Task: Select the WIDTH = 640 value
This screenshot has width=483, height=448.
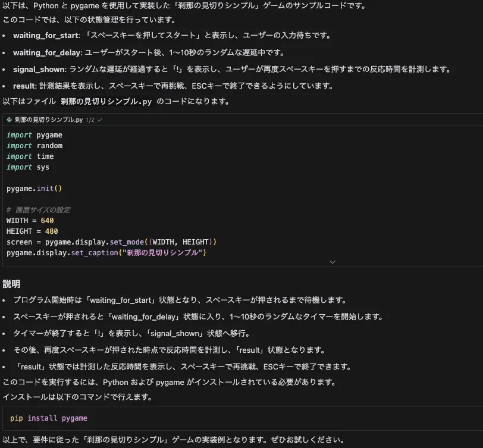Action: pyautogui.click(x=47, y=220)
